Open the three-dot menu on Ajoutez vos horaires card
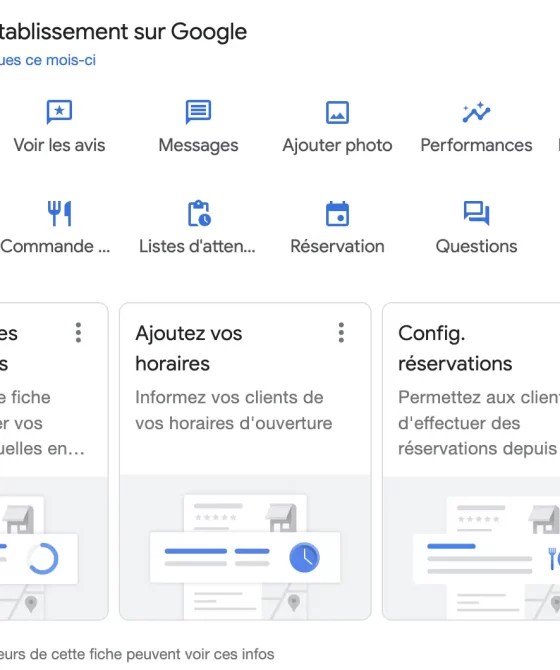 tap(341, 332)
